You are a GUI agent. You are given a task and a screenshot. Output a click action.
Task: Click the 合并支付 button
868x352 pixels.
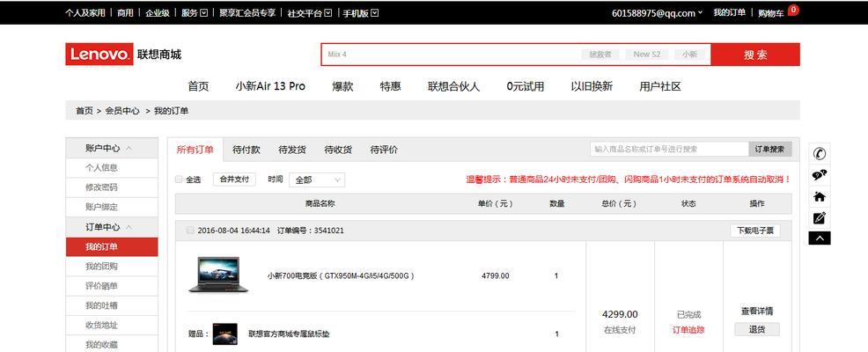coord(235,180)
